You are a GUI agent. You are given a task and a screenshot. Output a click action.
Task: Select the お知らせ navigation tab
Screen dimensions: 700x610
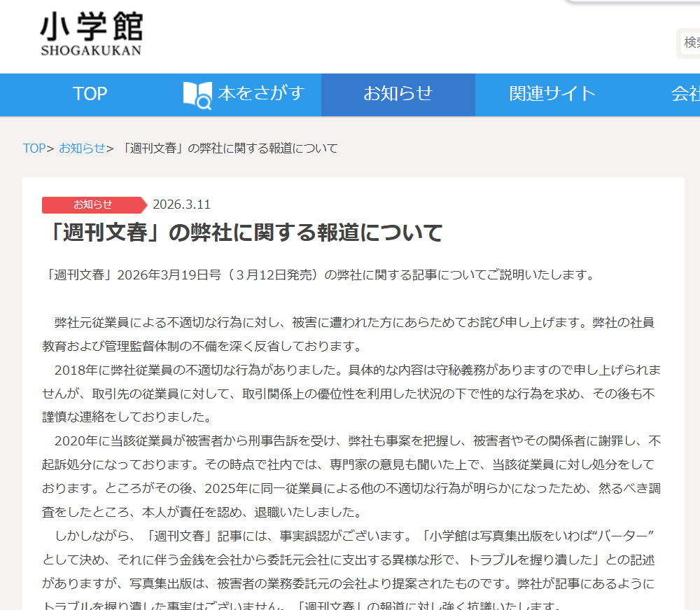click(x=398, y=94)
